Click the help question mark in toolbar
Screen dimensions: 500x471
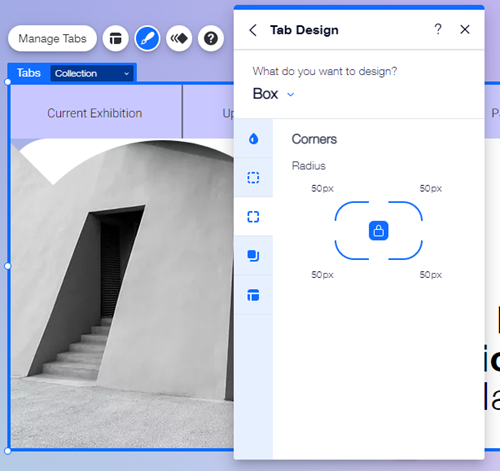pyautogui.click(x=211, y=39)
